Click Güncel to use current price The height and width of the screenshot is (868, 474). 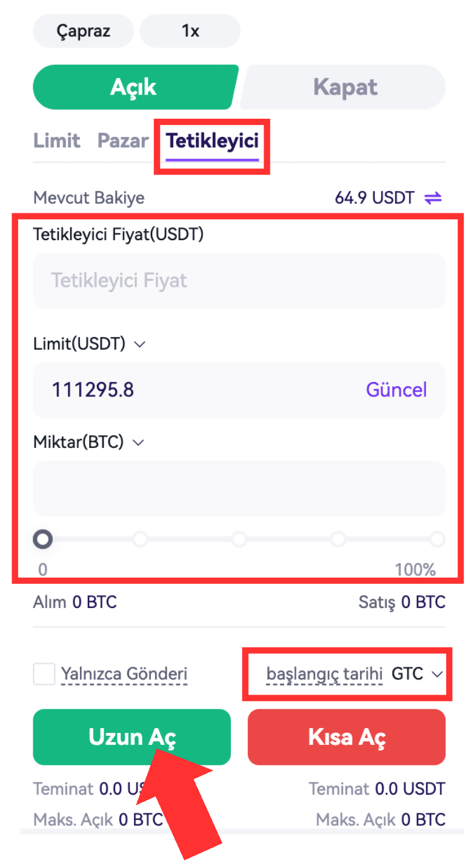point(396,389)
